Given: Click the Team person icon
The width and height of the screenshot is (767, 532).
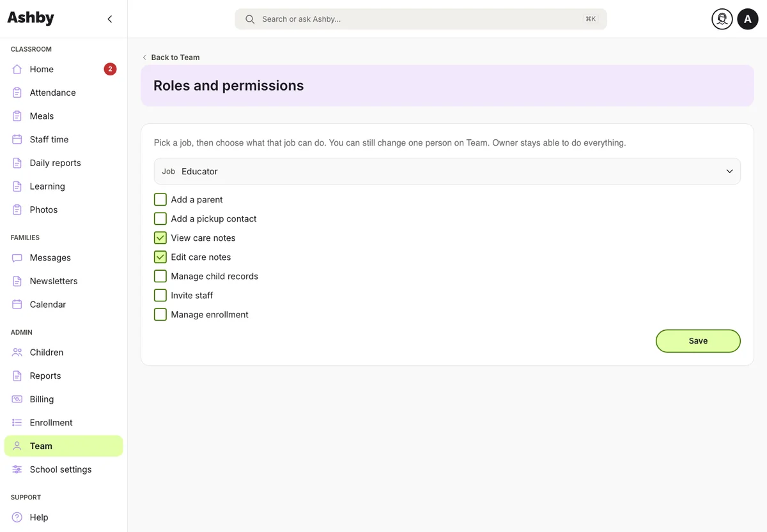Looking at the screenshot, I should click(x=17, y=446).
